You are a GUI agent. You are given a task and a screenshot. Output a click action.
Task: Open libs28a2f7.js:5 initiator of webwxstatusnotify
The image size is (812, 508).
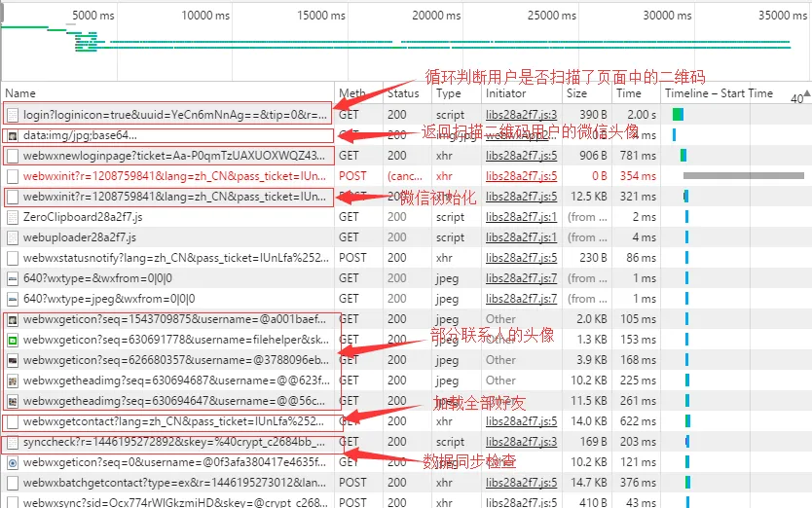[x=521, y=258]
